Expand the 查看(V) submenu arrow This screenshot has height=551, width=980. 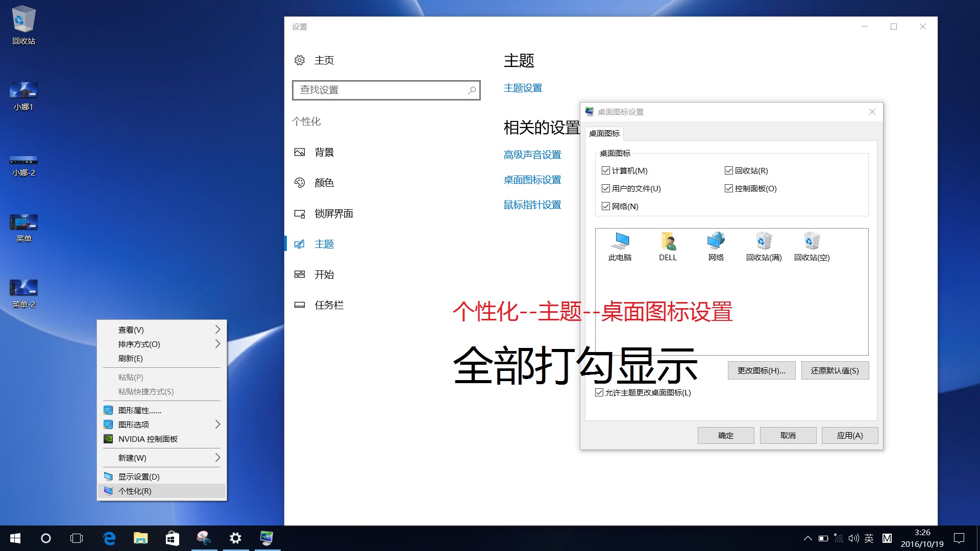[x=217, y=330]
